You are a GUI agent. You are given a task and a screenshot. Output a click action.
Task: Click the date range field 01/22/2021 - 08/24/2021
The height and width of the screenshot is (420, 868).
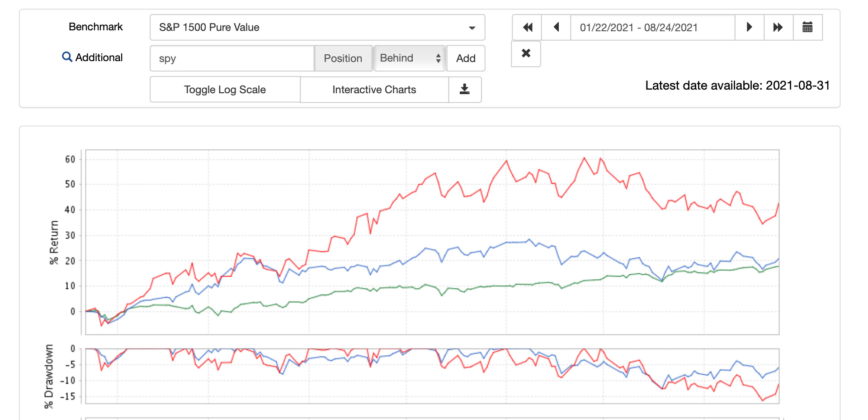(x=652, y=28)
